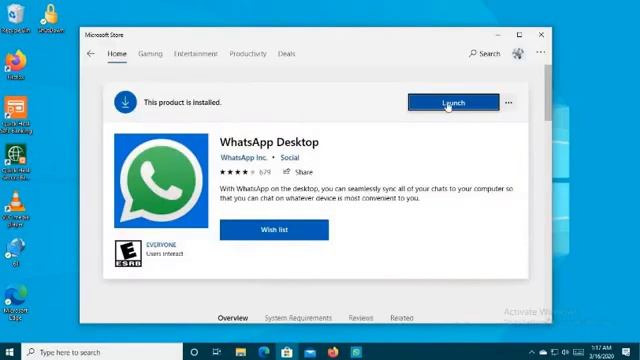Open the Entertainment tab
Viewport: 640px width, 360px height.
click(196, 54)
